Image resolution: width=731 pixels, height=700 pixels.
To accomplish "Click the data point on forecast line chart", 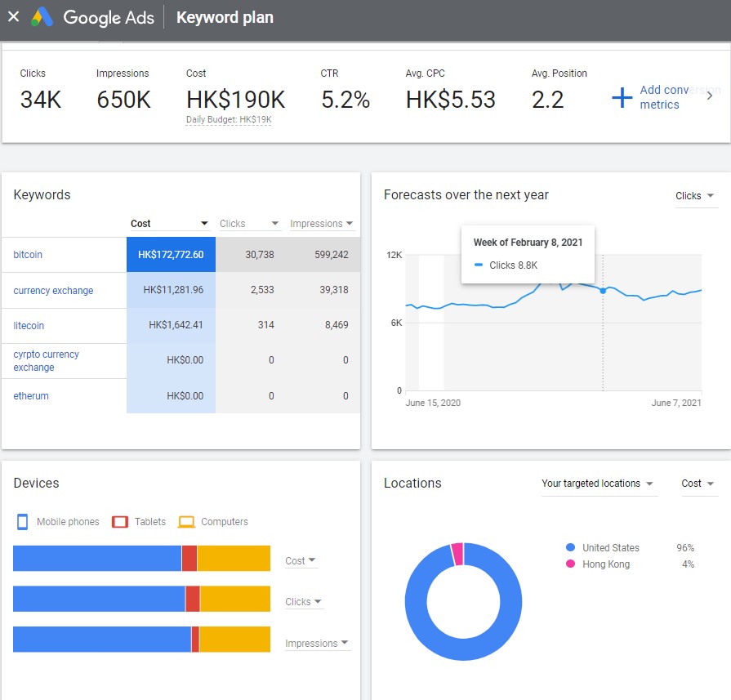I will pos(603,291).
